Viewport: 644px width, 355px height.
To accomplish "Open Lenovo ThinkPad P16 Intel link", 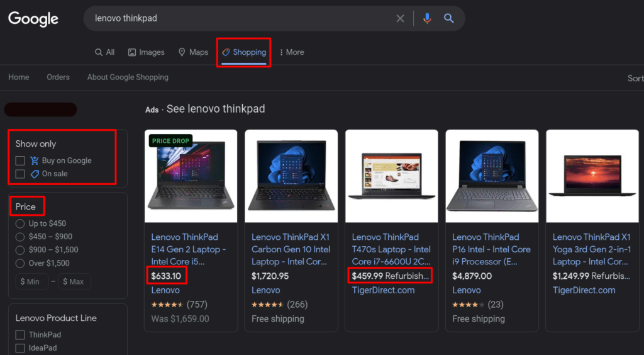I will click(491, 249).
